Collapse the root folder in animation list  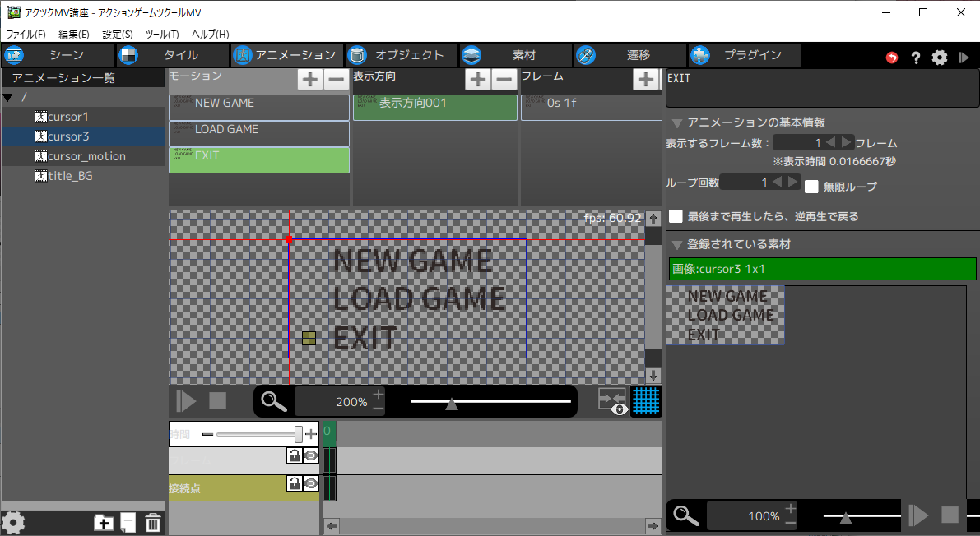(8, 98)
